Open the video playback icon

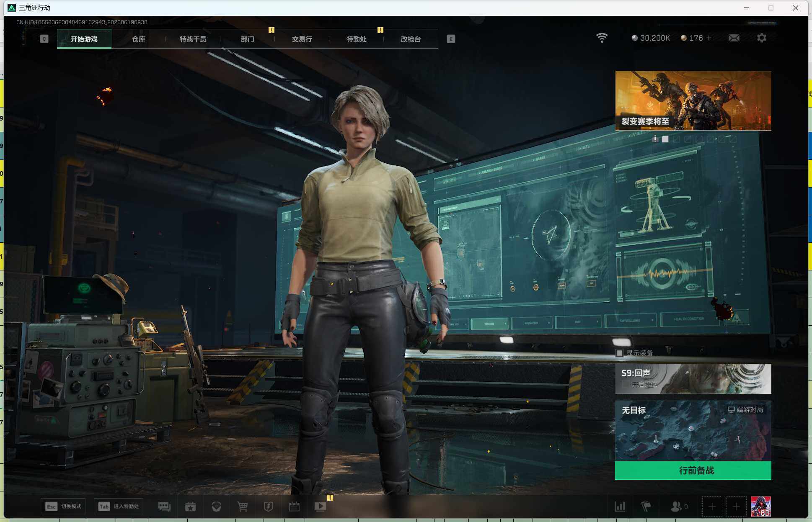pos(320,507)
